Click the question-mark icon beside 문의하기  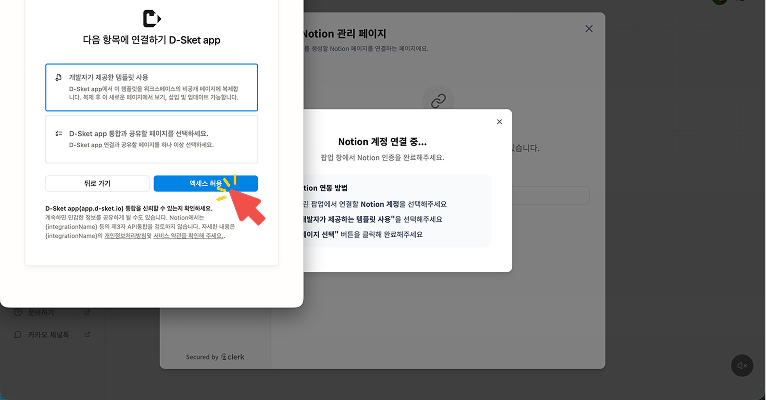pos(18,313)
